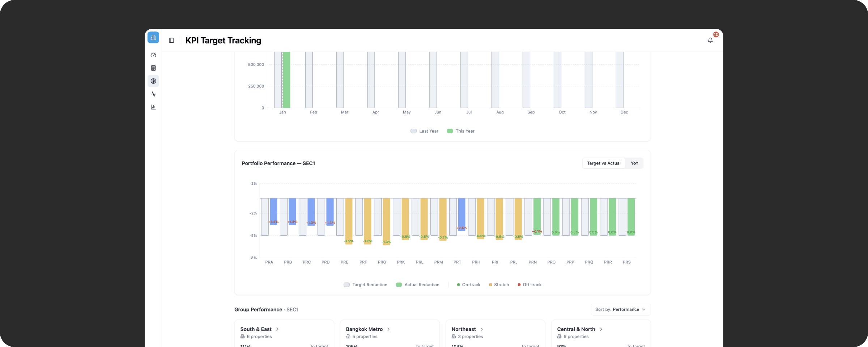Toggle This Year legend series
The height and width of the screenshot is (347, 868).
click(461, 131)
